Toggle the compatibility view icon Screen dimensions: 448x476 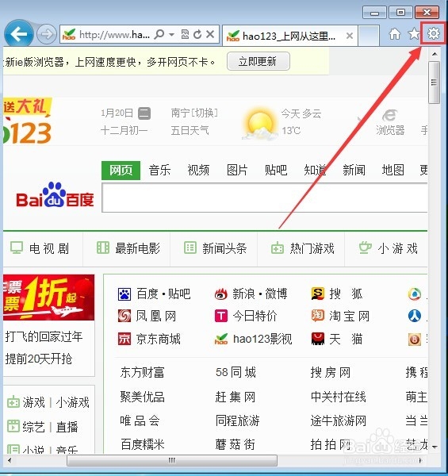[185, 34]
